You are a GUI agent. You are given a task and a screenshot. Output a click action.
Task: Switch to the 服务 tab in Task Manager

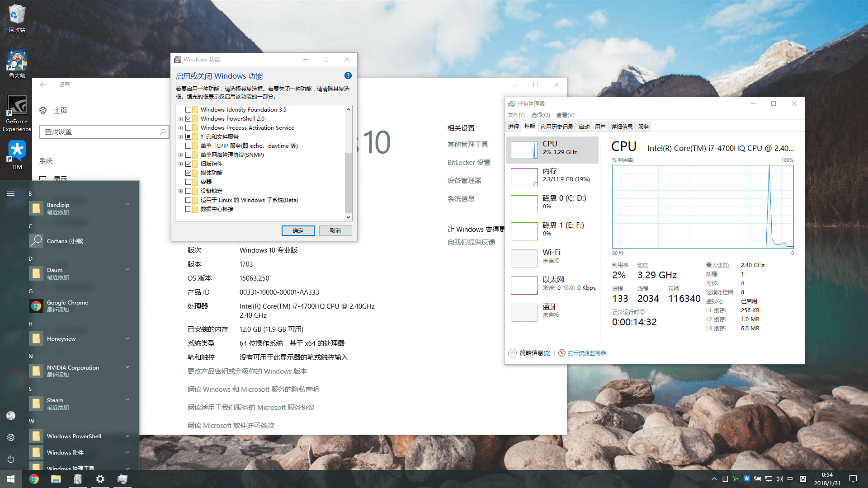tap(643, 127)
